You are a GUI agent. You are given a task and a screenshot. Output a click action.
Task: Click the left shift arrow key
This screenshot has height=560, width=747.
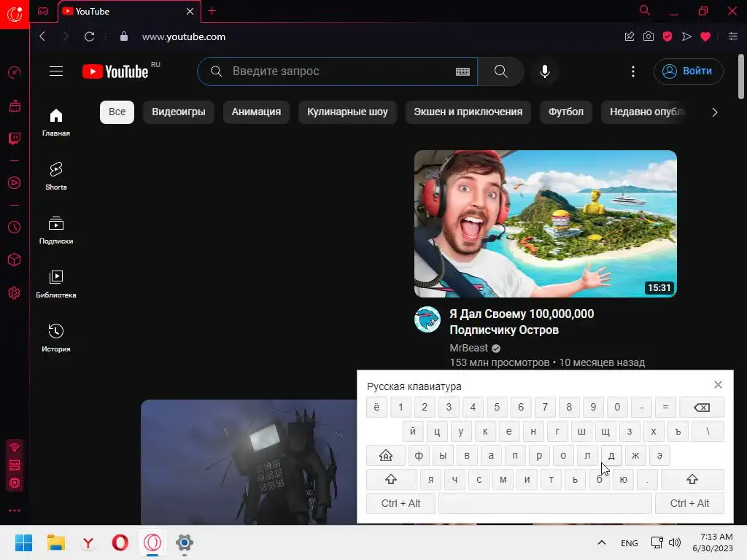391,480
